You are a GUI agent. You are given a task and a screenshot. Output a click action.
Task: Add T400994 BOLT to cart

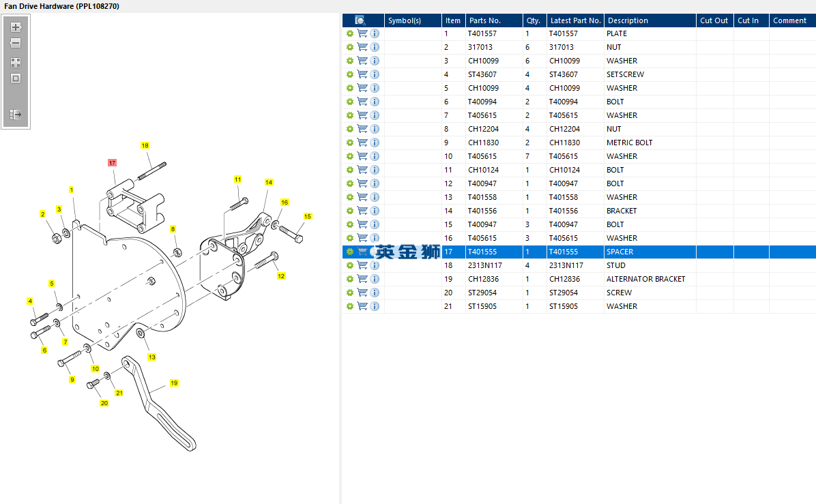click(x=362, y=102)
